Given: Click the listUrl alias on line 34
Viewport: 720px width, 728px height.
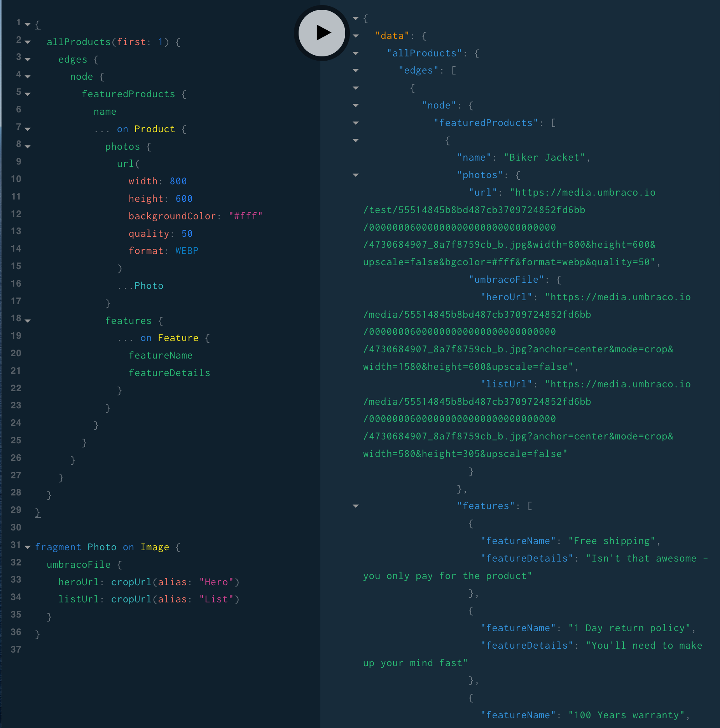Looking at the screenshot, I should [x=79, y=599].
